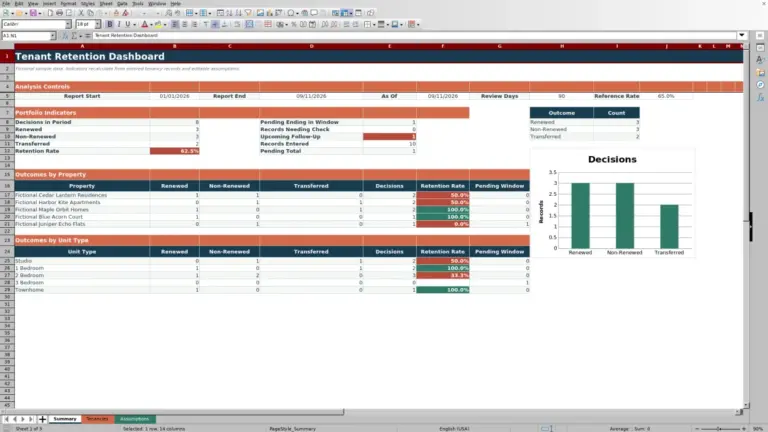Image resolution: width=768 pixels, height=432 pixels.
Task: Adjust the zoom slider in status bar
Action: [720, 429]
